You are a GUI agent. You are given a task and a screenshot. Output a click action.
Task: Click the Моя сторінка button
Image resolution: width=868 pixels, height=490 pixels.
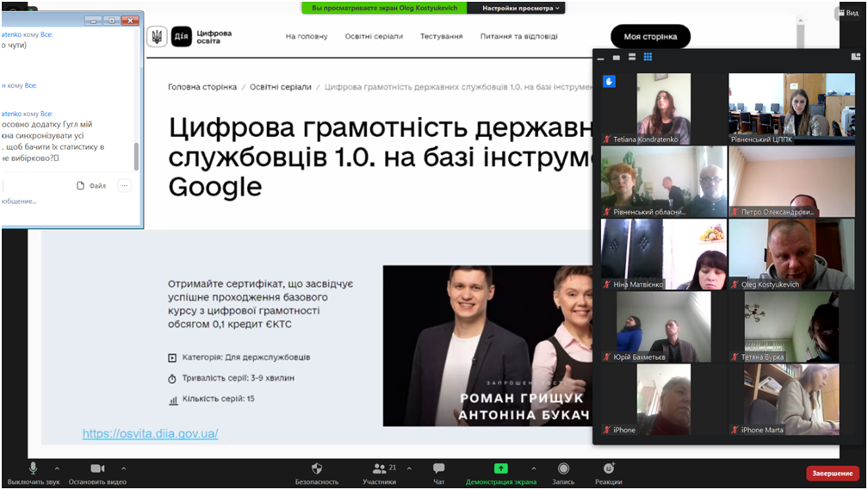coord(650,36)
